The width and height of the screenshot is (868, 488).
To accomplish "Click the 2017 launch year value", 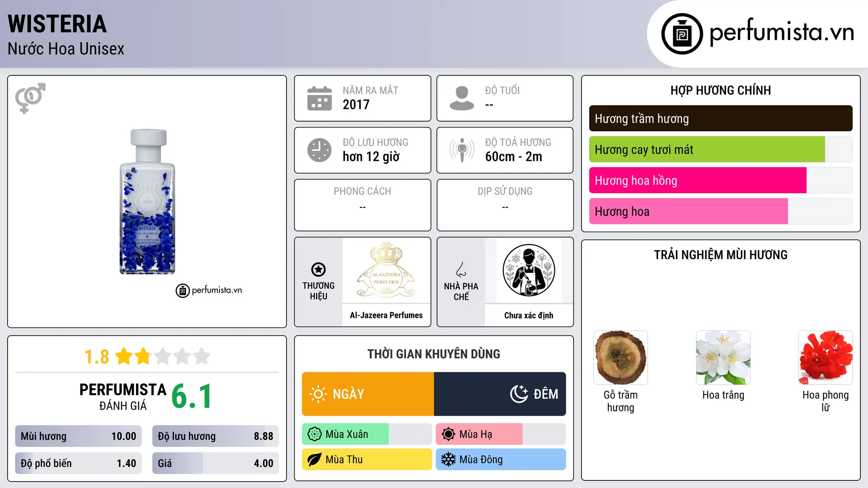I will 356,105.
